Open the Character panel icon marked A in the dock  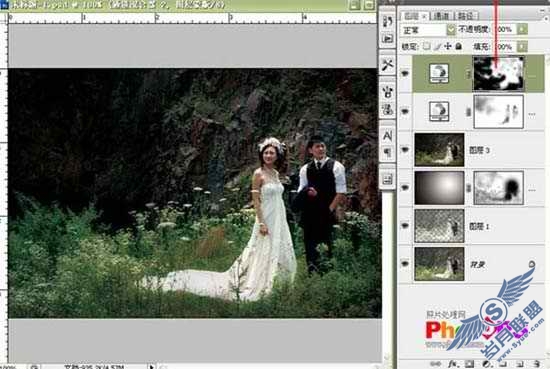[x=388, y=136]
